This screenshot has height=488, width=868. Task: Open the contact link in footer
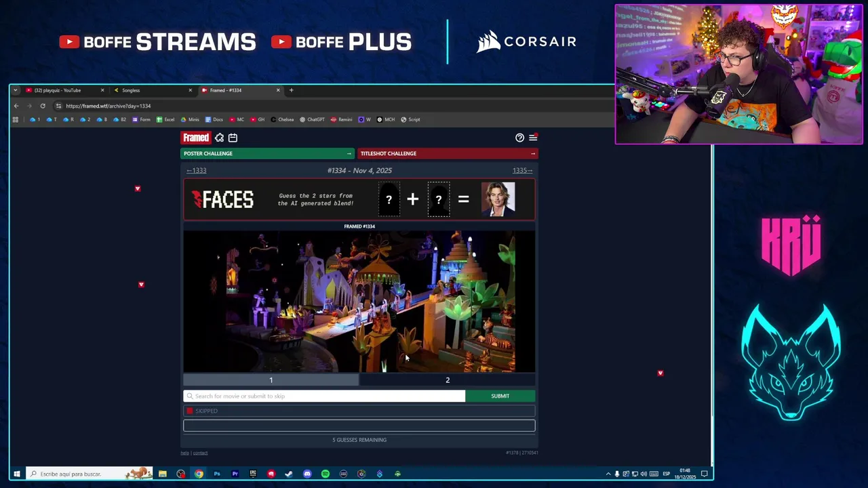coord(201,453)
